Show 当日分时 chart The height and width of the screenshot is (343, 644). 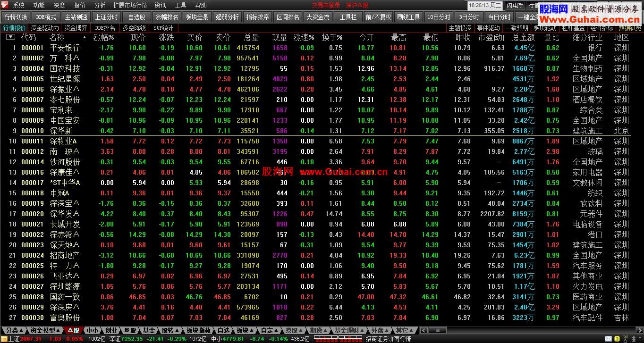tap(499, 17)
